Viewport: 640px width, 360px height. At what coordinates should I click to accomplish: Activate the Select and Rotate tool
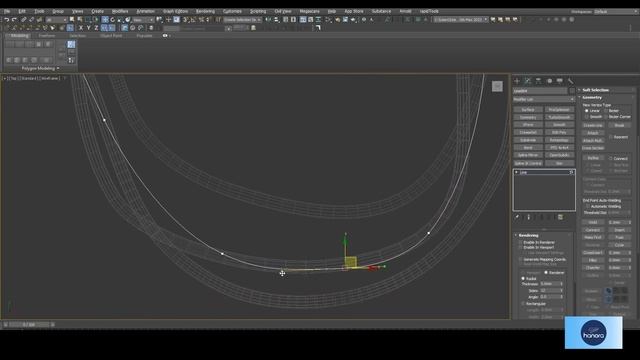pos(113,20)
